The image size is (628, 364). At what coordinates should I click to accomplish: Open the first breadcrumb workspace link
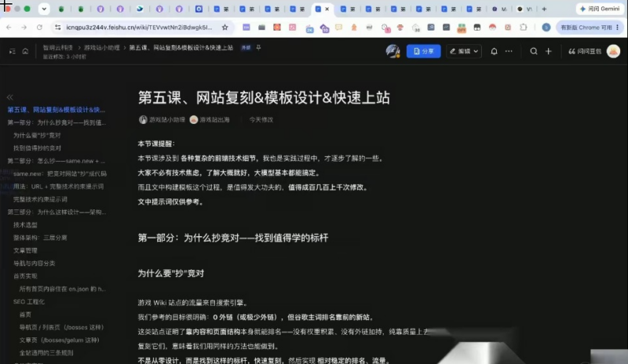click(58, 48)
